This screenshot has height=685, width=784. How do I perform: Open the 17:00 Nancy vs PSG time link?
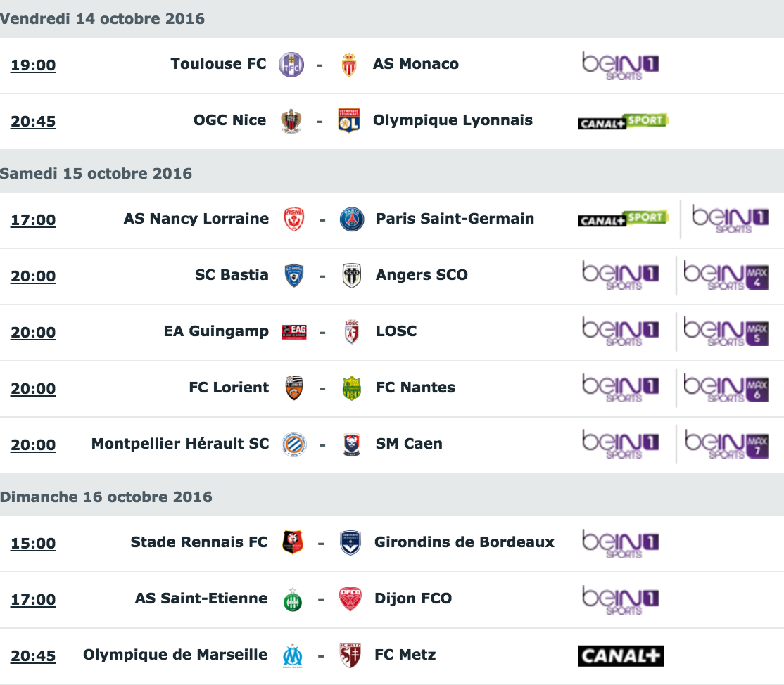[33, 220]
